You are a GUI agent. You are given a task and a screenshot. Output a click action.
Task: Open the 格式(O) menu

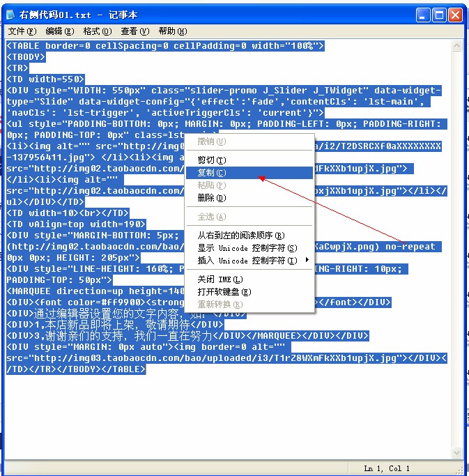tap(97, 31)
